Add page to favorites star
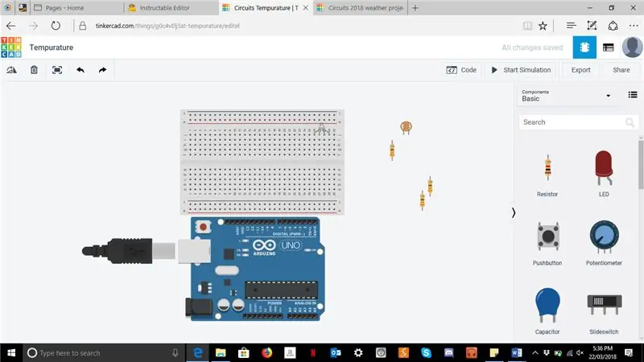 (543, 26)
